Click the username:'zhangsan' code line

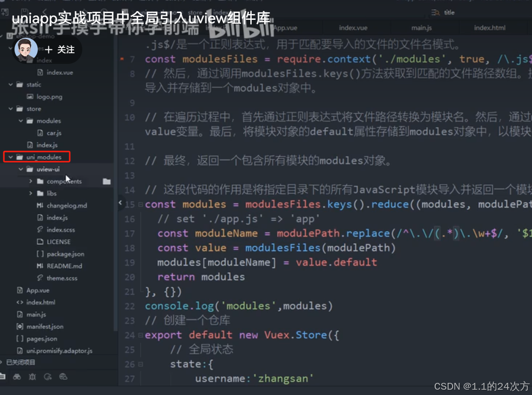click(254, 379)
